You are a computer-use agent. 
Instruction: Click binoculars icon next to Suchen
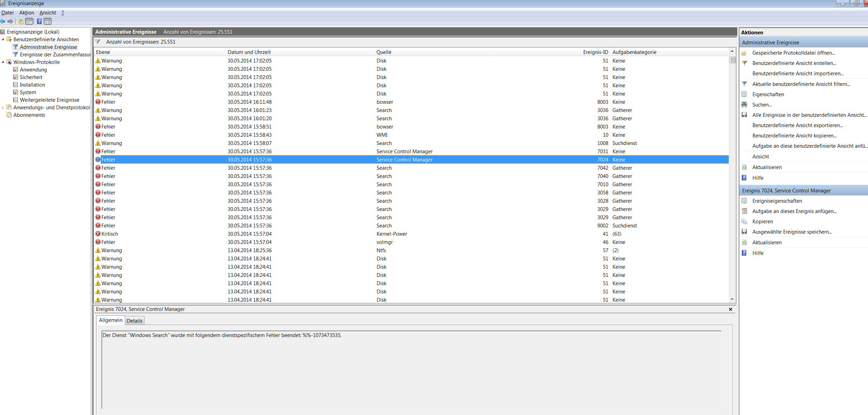[x=744, y=105]
